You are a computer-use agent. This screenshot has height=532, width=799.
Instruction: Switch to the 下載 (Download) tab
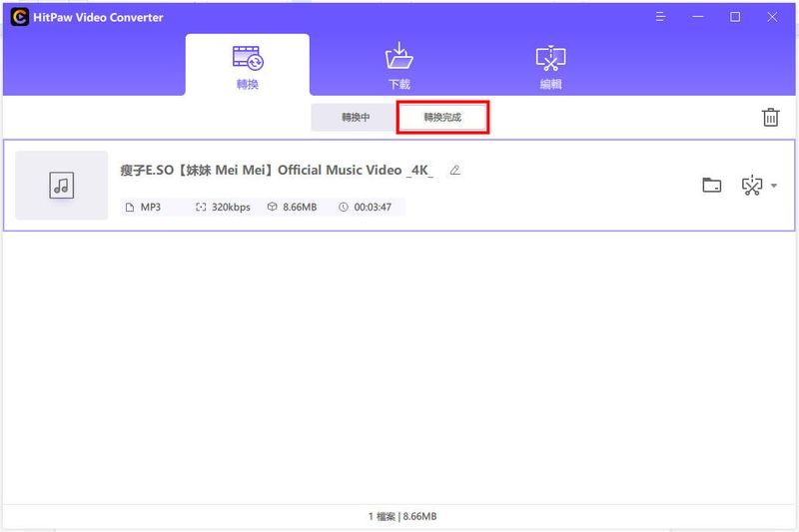(399, 66)
